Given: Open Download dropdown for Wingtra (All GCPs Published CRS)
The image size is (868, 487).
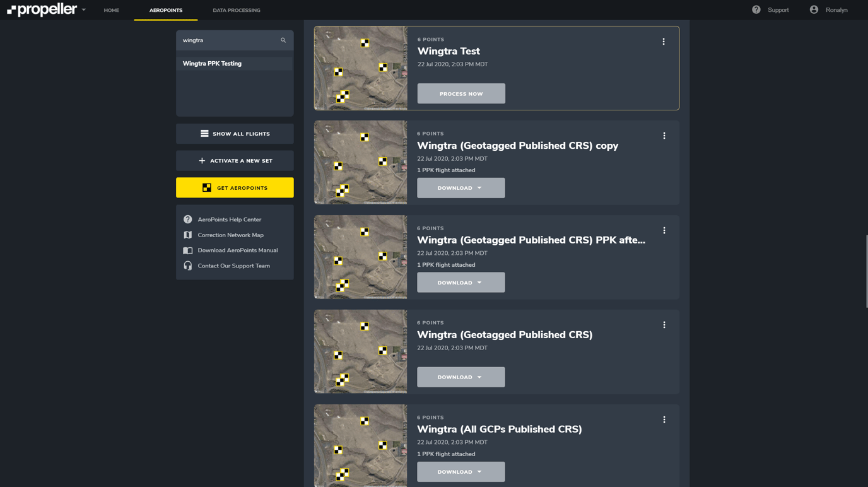Looking at the screenshot, I should pyautogui.click(x=460, y=472).
